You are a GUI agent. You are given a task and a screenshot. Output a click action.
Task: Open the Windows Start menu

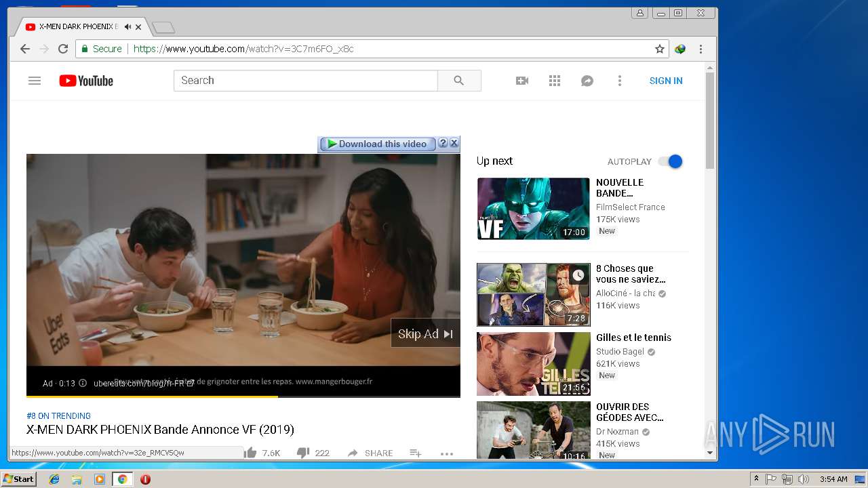click(x=18, y=479)
